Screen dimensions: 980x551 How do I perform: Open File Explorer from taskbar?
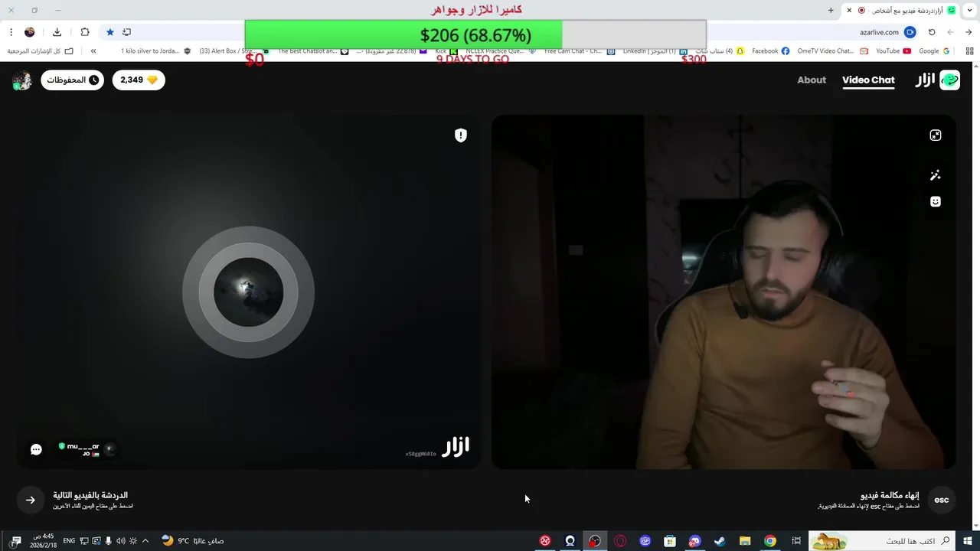point(745,541)
